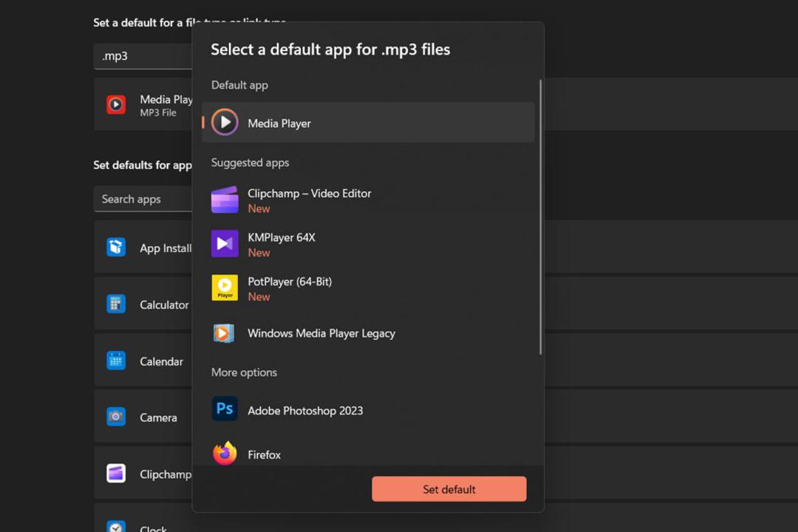
Task: Click the red Media Player MP3 File icon
Action: pos(116,104)
